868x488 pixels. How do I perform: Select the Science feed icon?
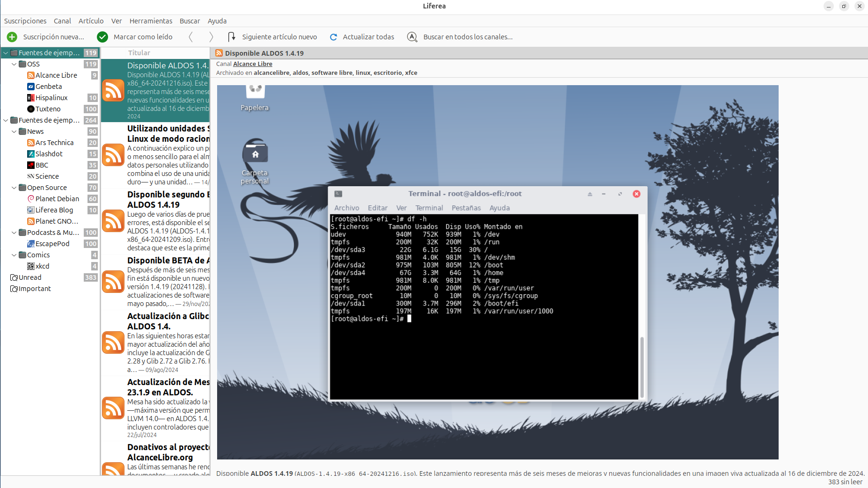(x=31, y=176)
